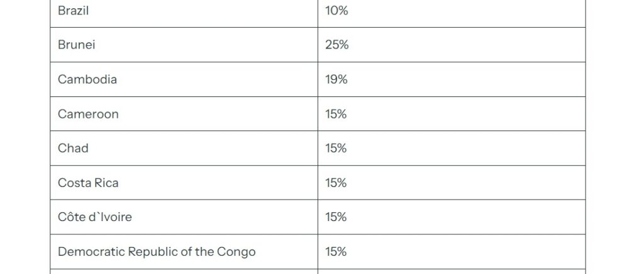Click the word "Congo" in the table

[x=236, y=252]
